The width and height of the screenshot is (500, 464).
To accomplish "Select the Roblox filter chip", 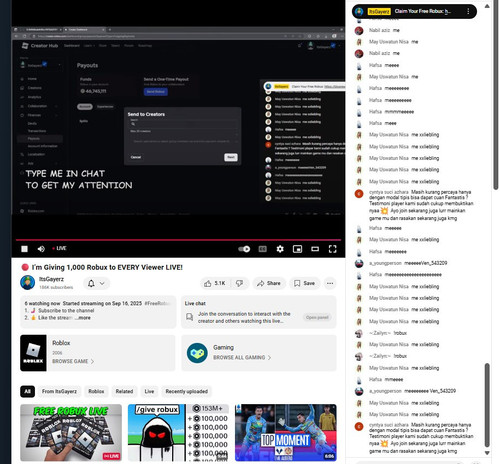I will 96,391.
